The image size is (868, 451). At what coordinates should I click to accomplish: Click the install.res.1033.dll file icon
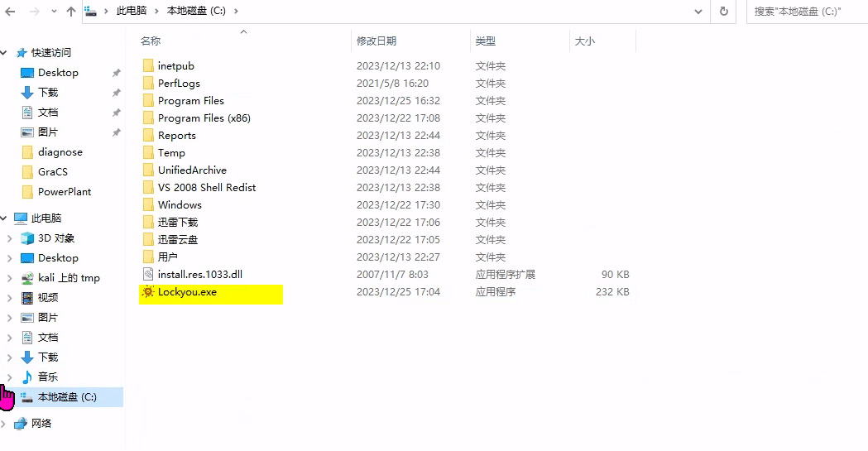coord(148,275)
